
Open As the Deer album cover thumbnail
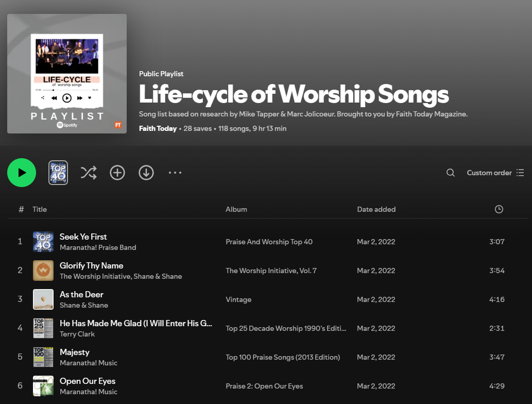(x=43, y=299)
